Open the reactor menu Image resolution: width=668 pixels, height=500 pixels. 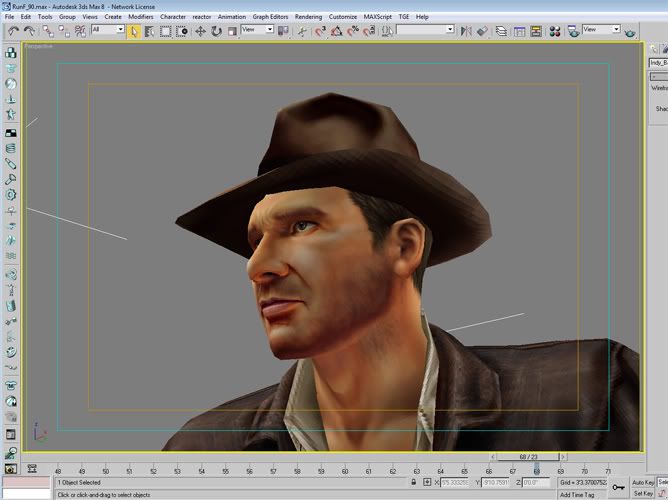click(202, 17)
